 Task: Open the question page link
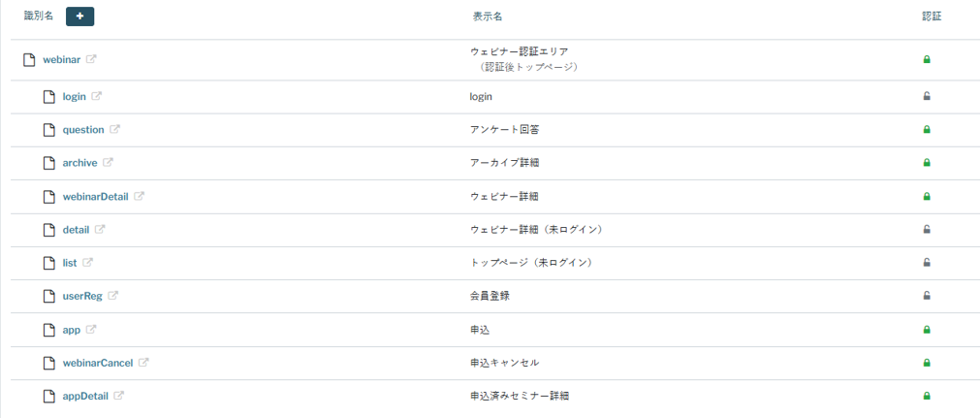(x=82, y=129)
